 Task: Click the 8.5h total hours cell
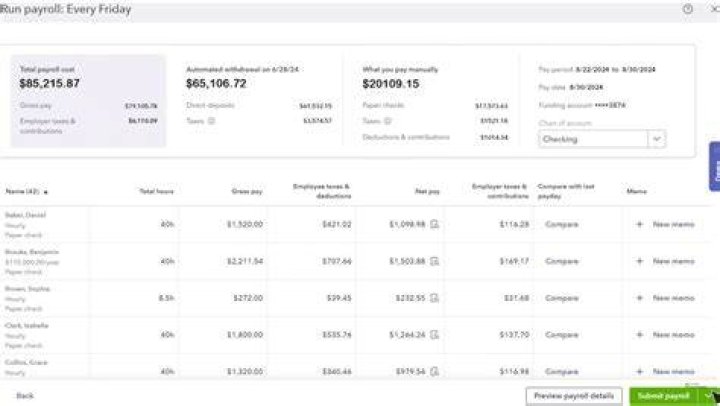coord(166,298)
